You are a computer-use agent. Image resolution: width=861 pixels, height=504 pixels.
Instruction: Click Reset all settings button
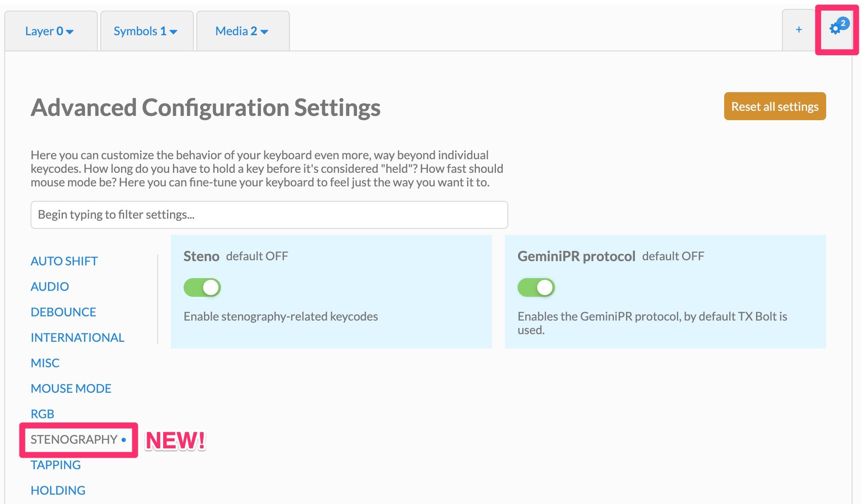[x=774, y=106]
